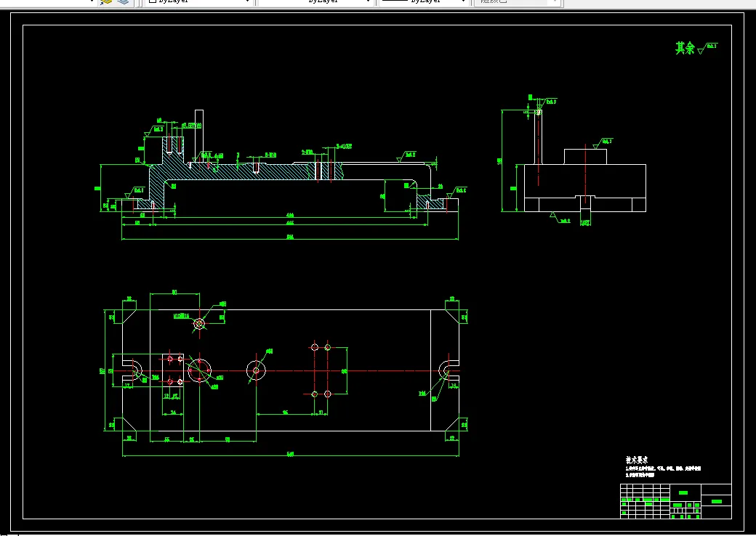Pick the overall length dimension below plan view
Screen dimensions: 756x536
[290, 455]
